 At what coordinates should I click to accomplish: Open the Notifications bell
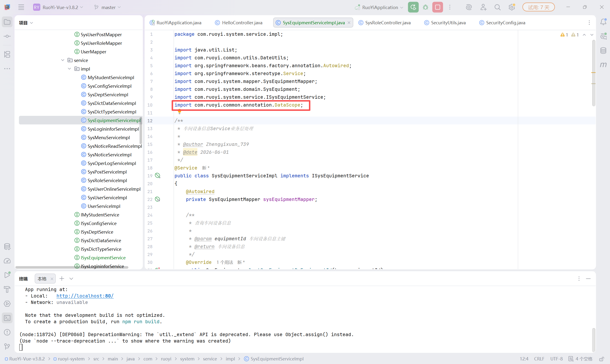click(x=603, y=22)
